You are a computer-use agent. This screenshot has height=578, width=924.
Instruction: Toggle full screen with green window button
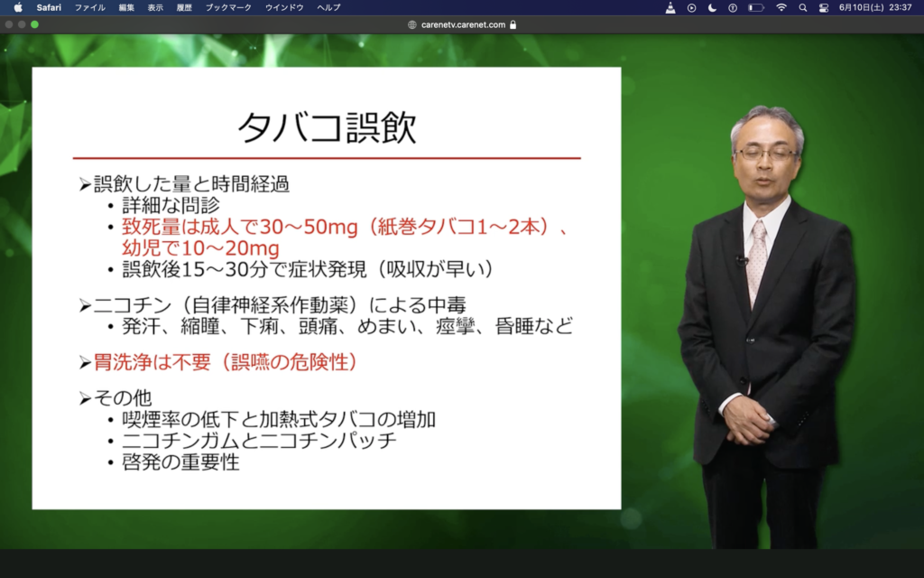click(35, 24)
